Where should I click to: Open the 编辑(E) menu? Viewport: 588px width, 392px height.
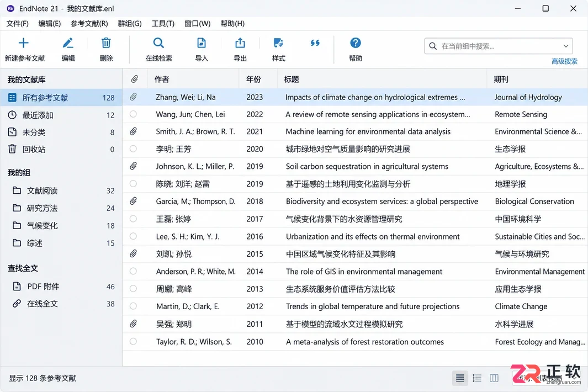coord(50,24)
